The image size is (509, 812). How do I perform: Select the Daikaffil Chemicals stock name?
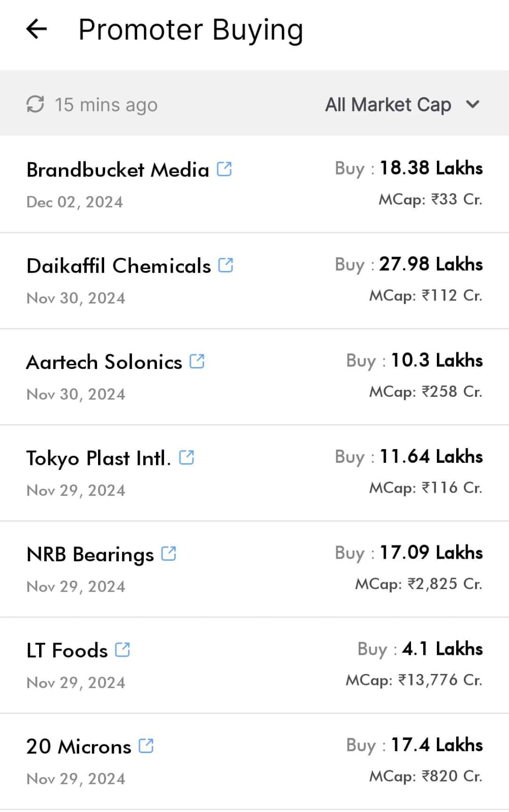point(118,266)
